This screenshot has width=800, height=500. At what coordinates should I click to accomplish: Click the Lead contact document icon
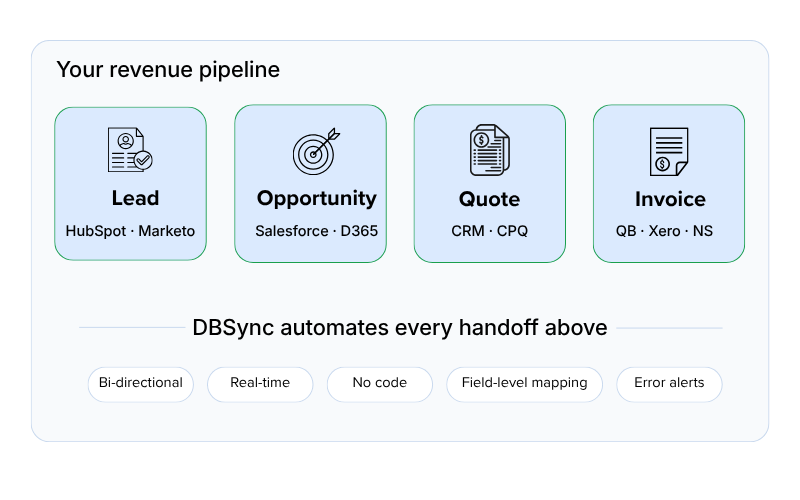(130, 149)
